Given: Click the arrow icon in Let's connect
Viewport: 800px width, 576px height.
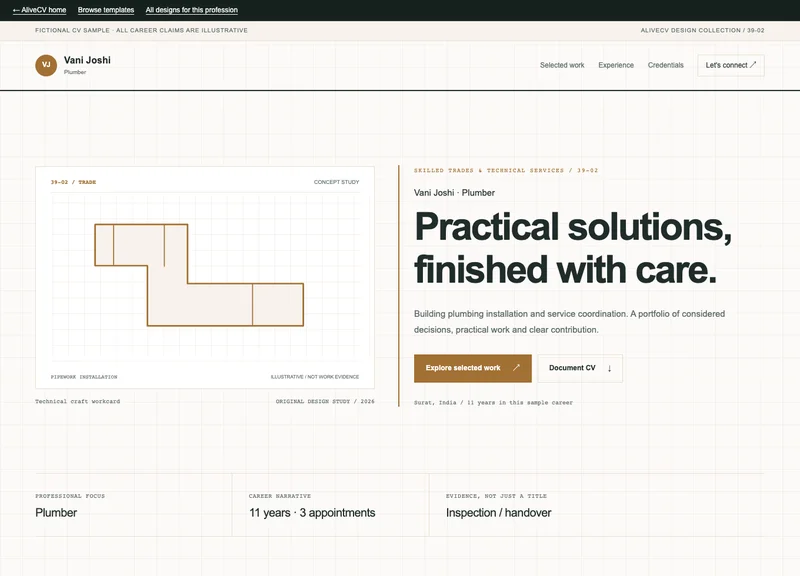Looking at the screenshot, I should pos(753,65).
